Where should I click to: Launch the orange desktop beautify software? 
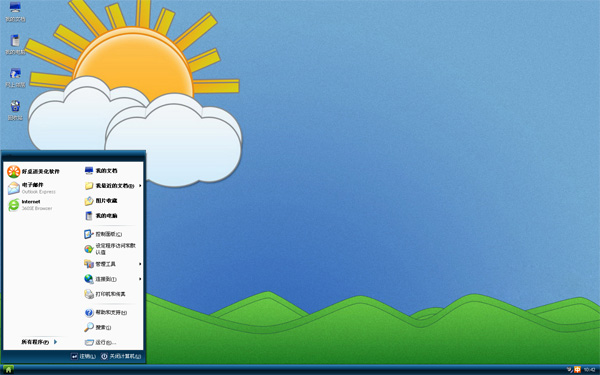click(34, 171)
